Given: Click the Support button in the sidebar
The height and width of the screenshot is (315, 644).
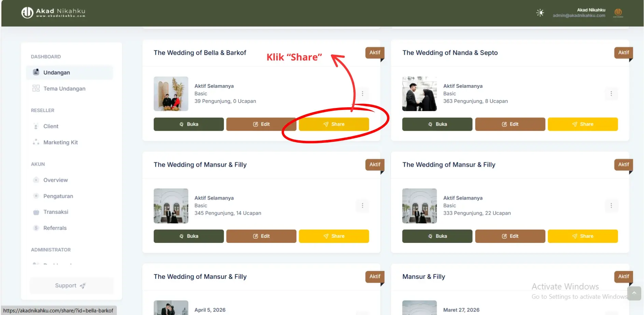Looking at the screenshot, I should pos(71,285).
